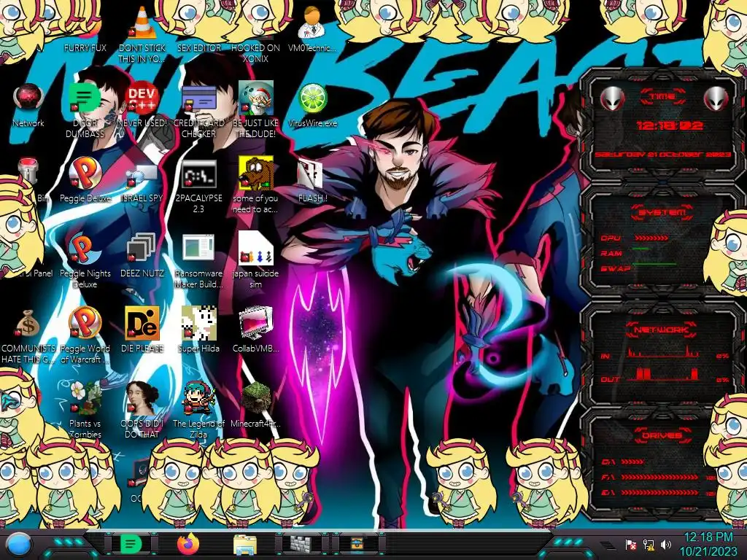747x560 pixels.
Task: Open the FLASH ! desktop icon
Action: (312, 174)
